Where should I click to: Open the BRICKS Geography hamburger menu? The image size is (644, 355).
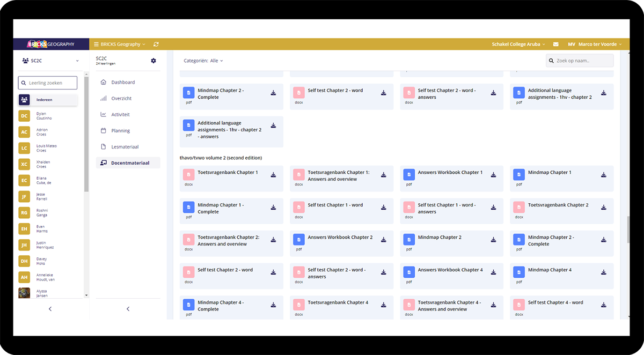(x=97, y=45)
